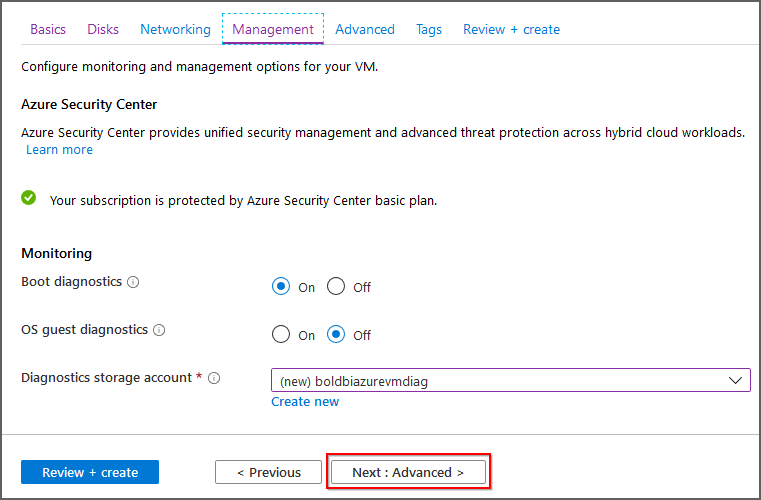Open the Review + create tab
Viewport: 761px width, 500px height.
[512, 30]
